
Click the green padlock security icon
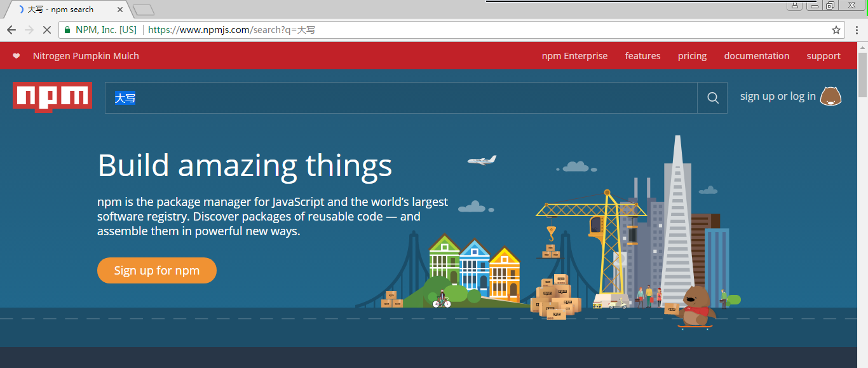point(67,30)
